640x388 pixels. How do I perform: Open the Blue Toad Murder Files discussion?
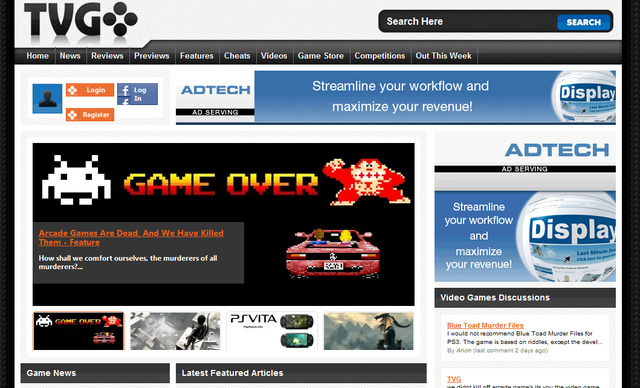point(485,325)
